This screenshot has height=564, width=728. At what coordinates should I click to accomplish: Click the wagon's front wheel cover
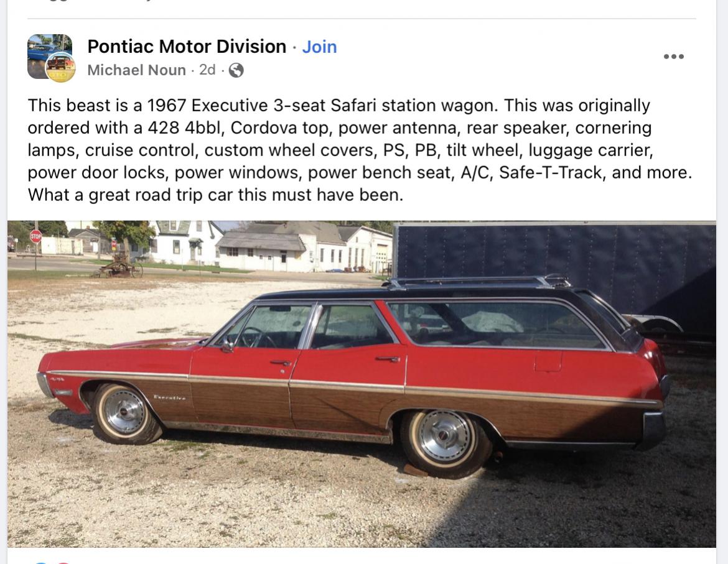[x=124, y=411]
